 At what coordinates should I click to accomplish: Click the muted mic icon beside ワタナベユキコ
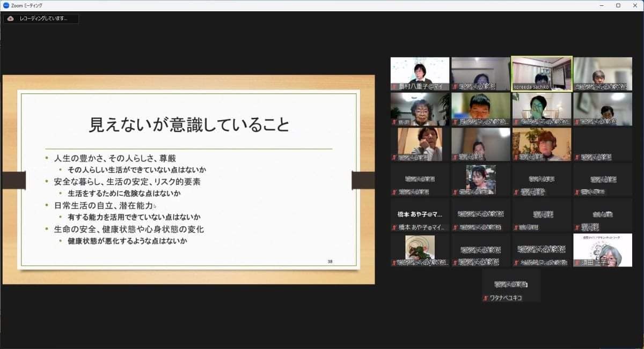486,298
